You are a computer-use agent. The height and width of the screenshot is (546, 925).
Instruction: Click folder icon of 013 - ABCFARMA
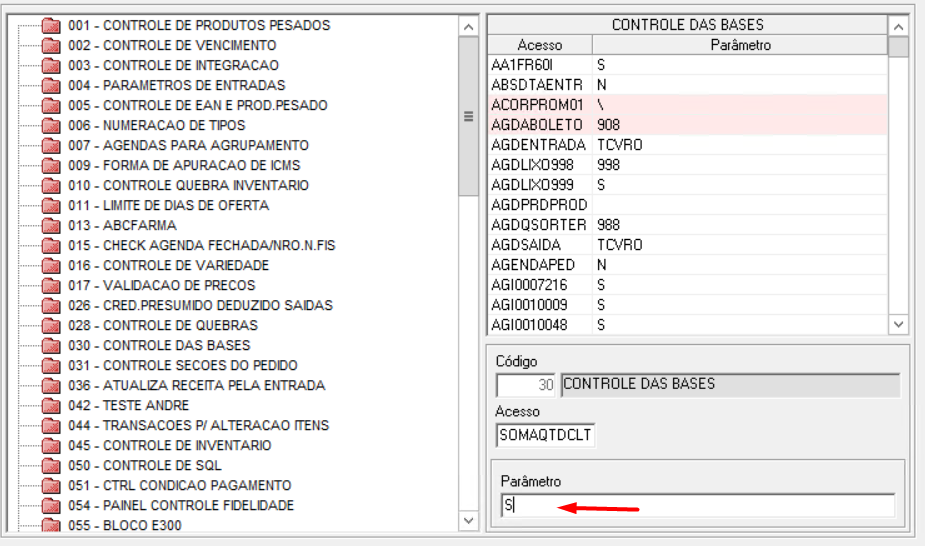(x=51, y=226)
